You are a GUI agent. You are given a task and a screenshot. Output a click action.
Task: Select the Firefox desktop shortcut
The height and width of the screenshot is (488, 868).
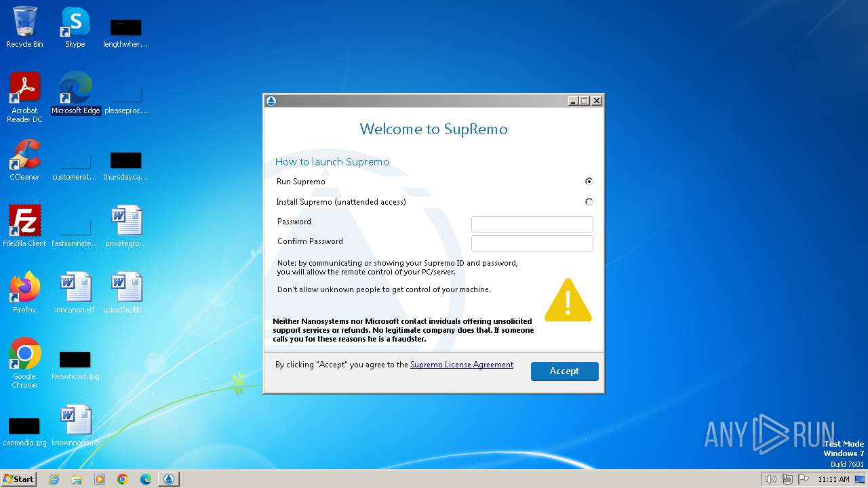tap(24, 293)
